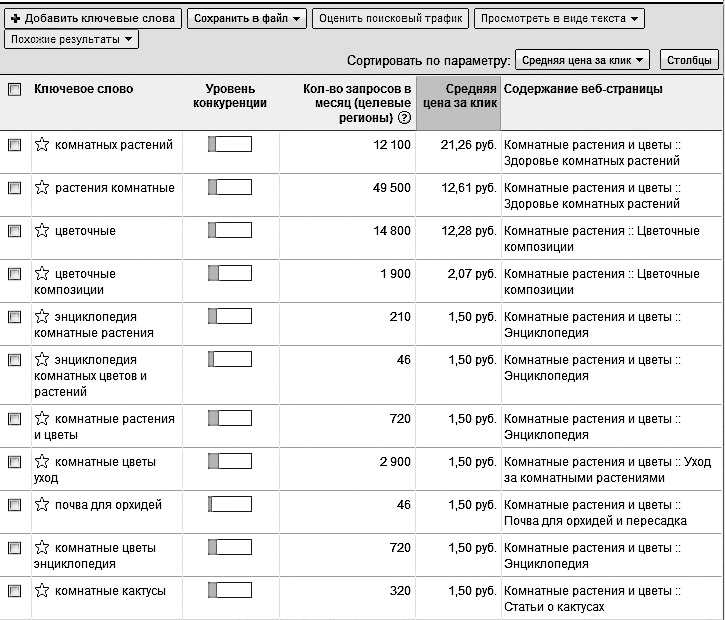Click the 'Добавить ключевые слова' button
Image resolution: width=725 pixels, height=620 pixels.
pyautogui.click(x=93, y=18)
